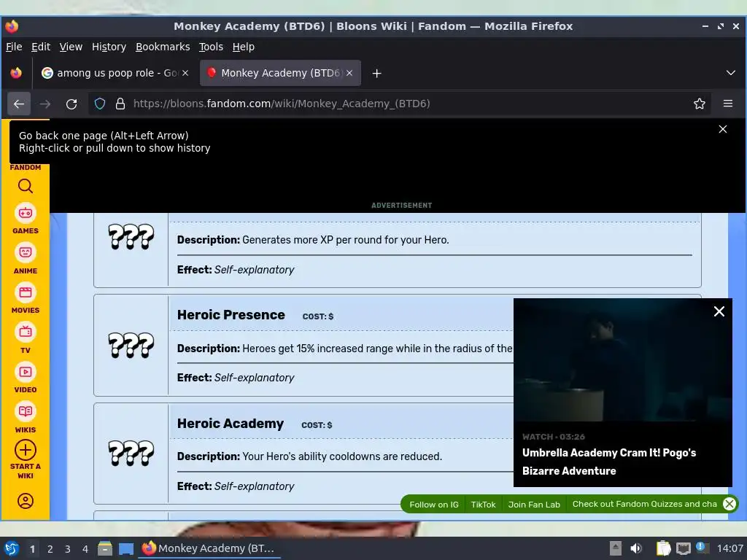Close the among us poop role tab

pyautogui.click(x=185, y=73)
